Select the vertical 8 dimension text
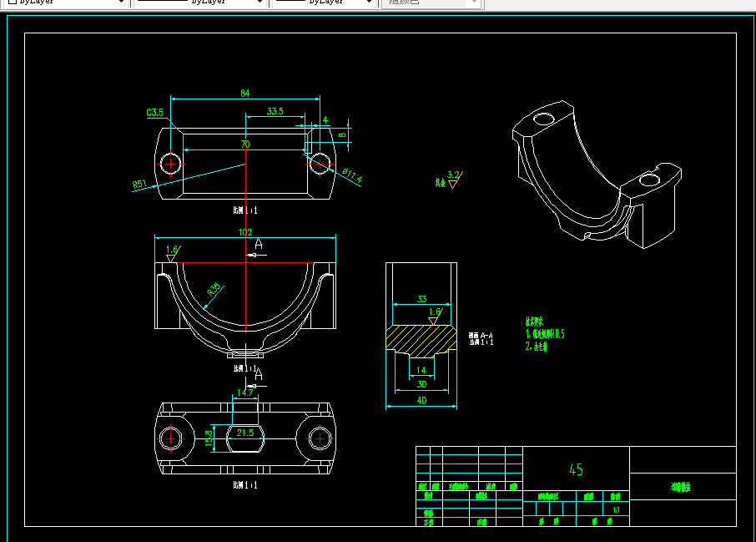The height and width of the screenshot is (542, 756). pyautogui.click(x=342, y=135)
